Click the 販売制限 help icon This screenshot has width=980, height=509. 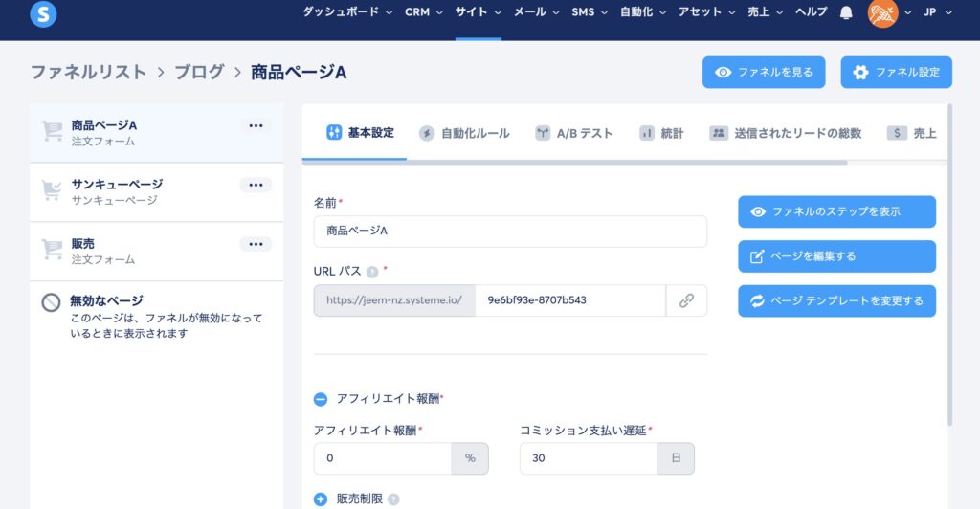click(x=393, y=498)
